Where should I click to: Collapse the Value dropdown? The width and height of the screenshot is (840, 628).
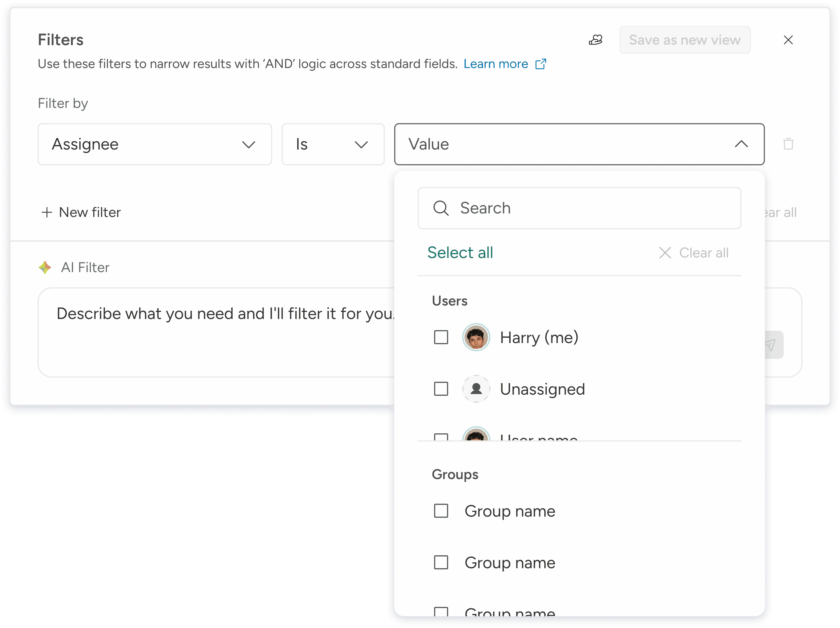(x=741, y=144)
